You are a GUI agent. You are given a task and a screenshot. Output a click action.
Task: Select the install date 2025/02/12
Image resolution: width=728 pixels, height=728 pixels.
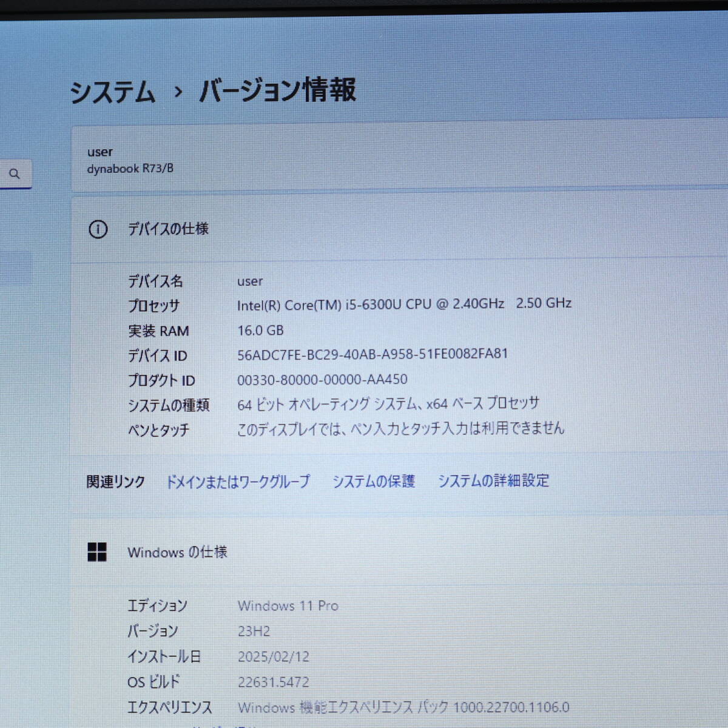[x=274, y=656]
